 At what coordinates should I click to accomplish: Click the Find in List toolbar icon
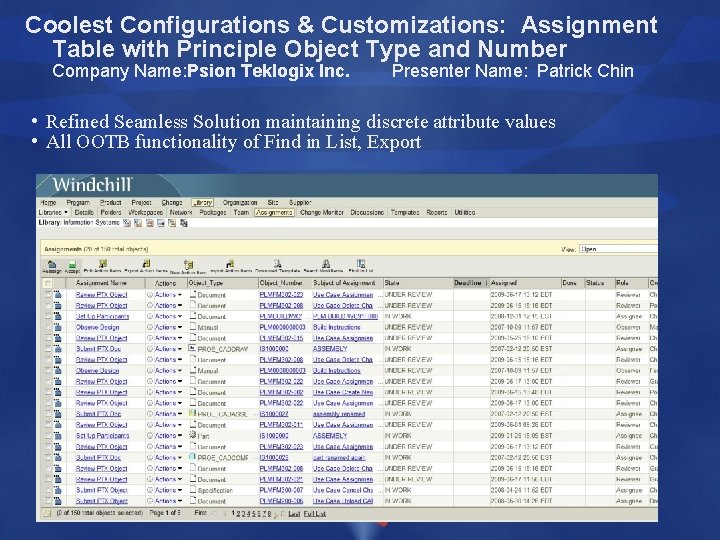361,264
